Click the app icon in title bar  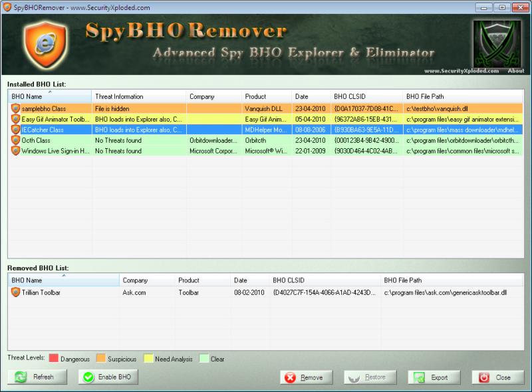[7, 7]
